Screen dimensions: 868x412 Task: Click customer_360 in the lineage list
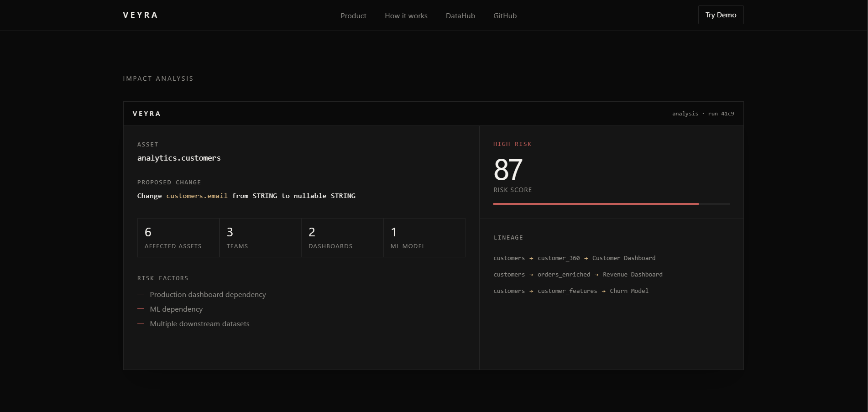click(559, 258)
